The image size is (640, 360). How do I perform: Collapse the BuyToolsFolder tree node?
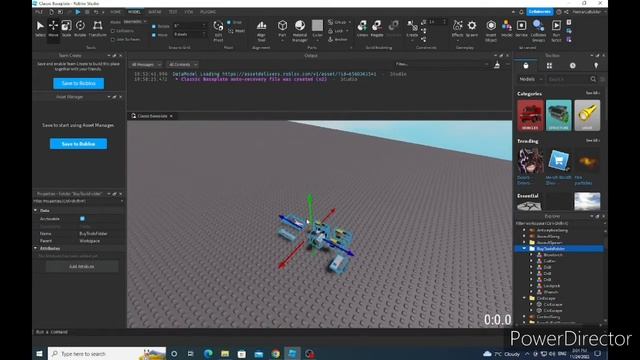click(524, 249)
